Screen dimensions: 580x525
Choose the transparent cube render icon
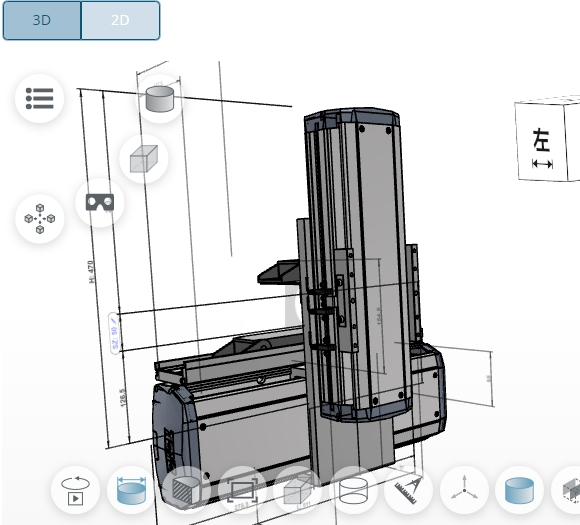(x=298, y=490)
